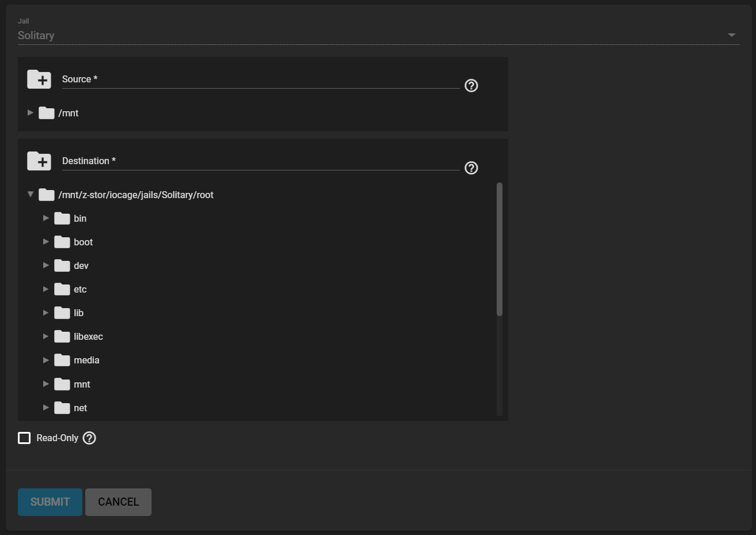Image resolution: width=756 pixels, height=535 pixels.
Task: Expand the /mnt tree node under Source
Action: click(31, 113)
